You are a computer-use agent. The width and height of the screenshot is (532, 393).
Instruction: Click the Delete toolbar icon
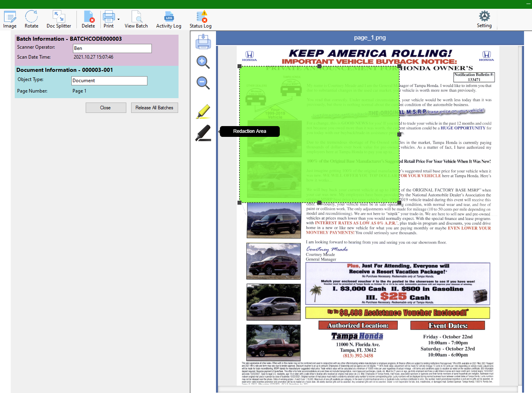[88, 20]
